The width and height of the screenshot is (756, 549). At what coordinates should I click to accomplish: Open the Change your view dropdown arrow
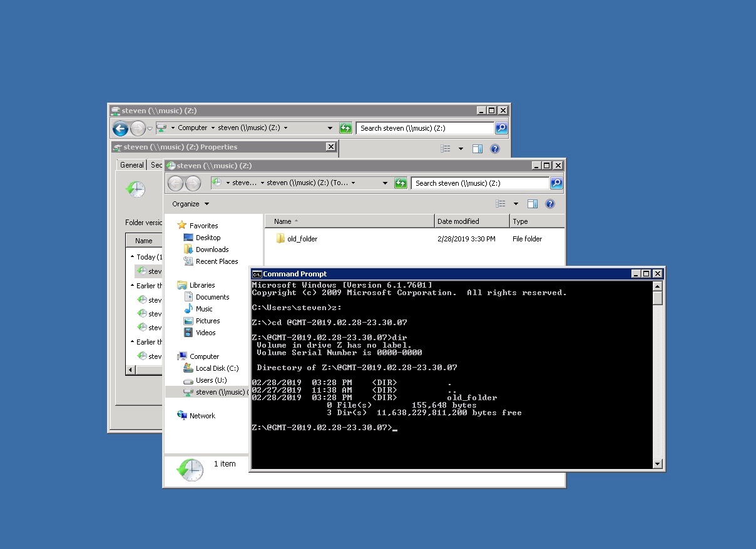point(514,203)
